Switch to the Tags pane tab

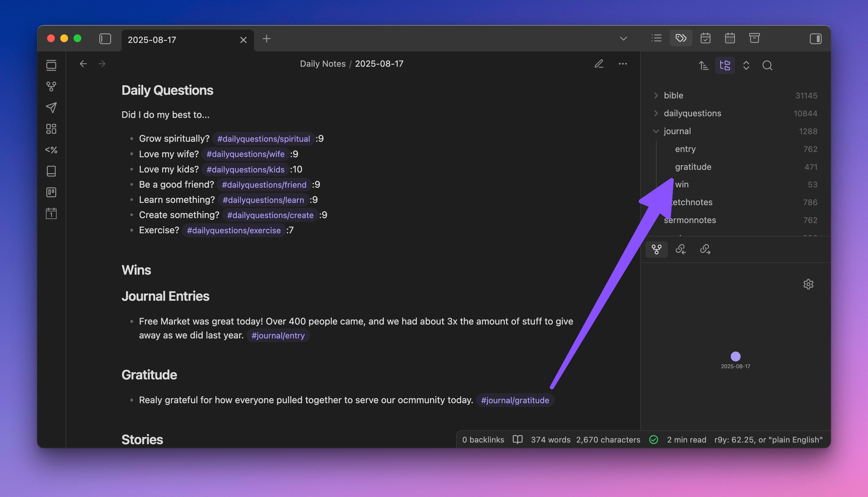pos(681,38)
